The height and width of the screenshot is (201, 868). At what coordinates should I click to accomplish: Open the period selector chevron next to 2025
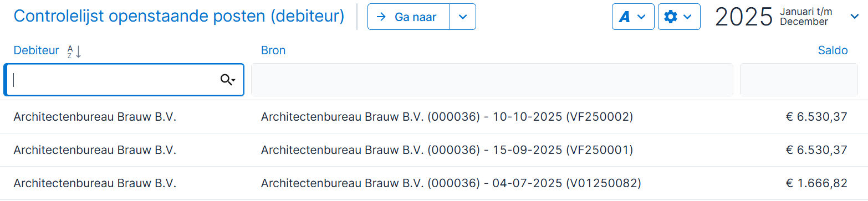coord(854,17)
